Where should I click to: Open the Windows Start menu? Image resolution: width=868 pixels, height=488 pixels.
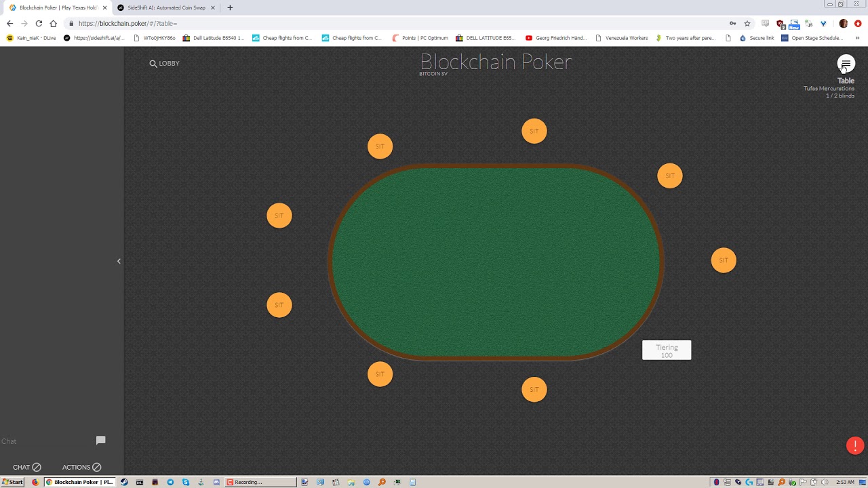tap(12, 482)
